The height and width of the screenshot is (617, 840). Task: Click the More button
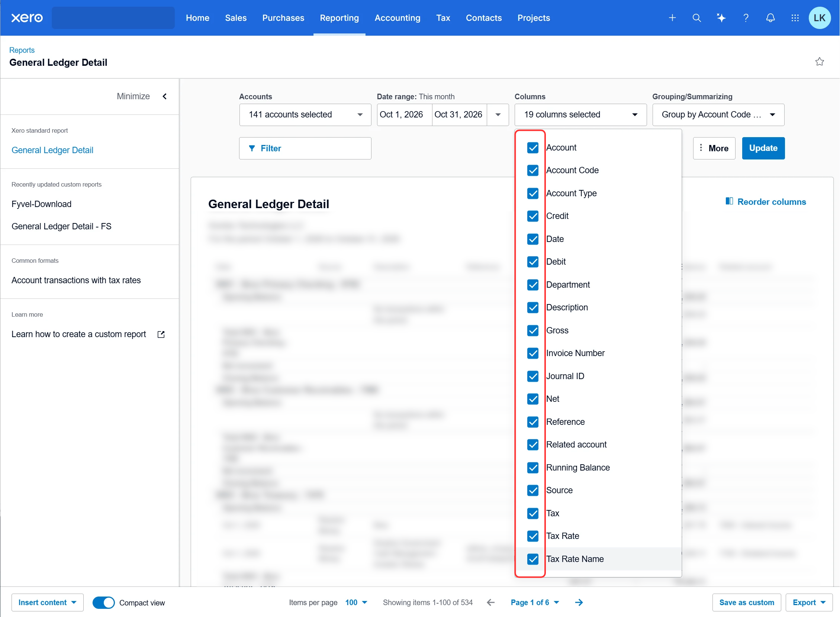pyautogui.click(x=714, y=148)
